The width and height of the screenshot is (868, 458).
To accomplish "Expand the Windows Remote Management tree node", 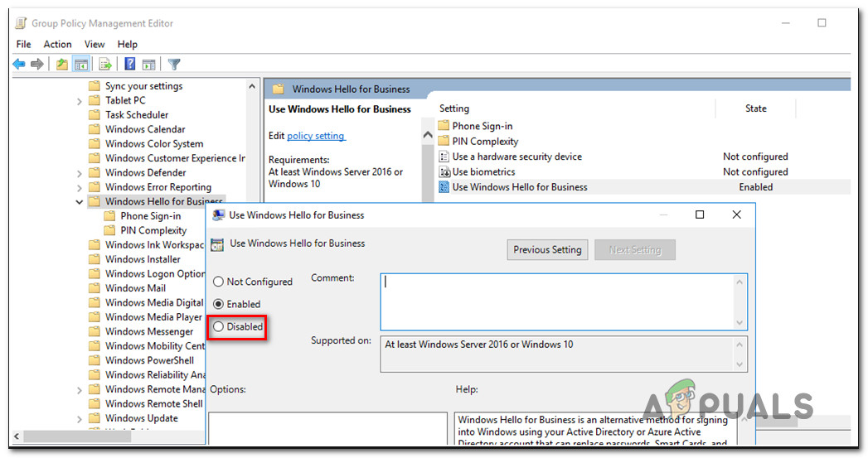I will 79,390.
